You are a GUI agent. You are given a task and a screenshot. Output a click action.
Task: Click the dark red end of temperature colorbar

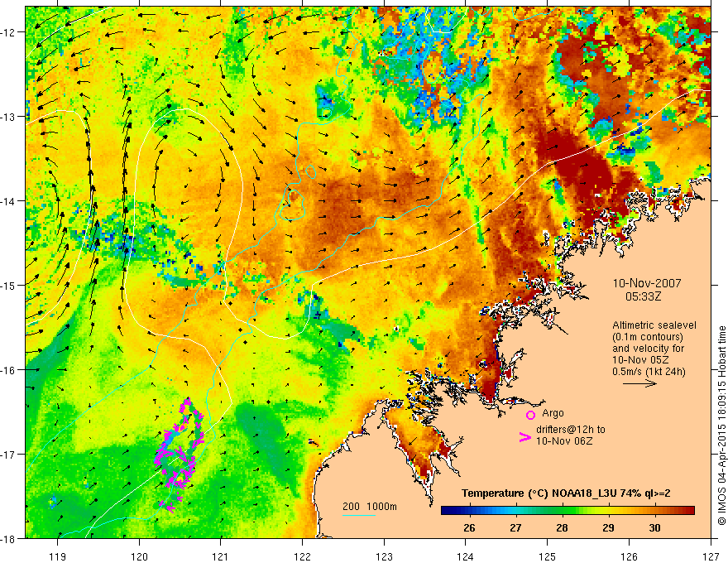tap(689, 511)
